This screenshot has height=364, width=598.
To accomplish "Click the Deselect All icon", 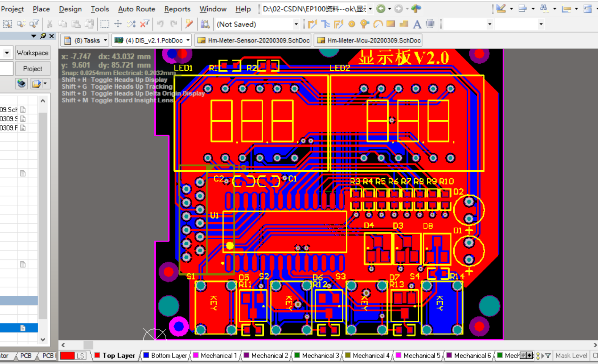I will (x=131, y=24).
